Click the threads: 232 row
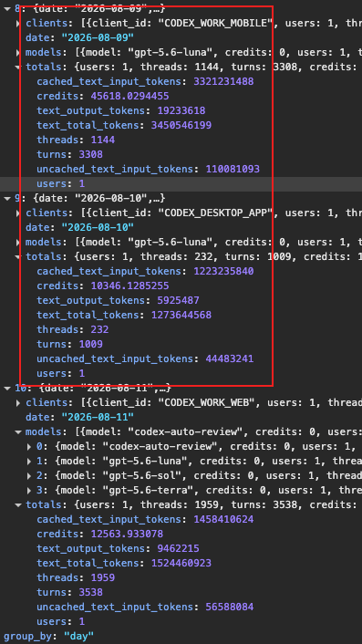This screenshot has height=644, width=362. click(73, 330)
